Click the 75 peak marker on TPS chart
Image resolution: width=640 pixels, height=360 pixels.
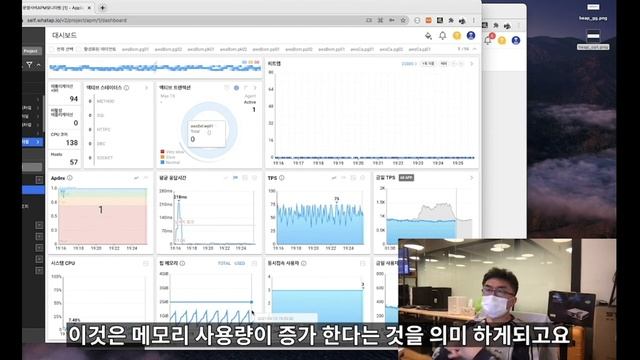(x=337, y=200)
